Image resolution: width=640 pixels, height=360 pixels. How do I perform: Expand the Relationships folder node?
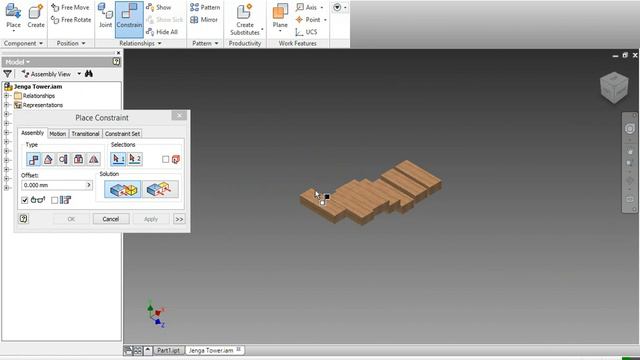click(x=7, y=96)
